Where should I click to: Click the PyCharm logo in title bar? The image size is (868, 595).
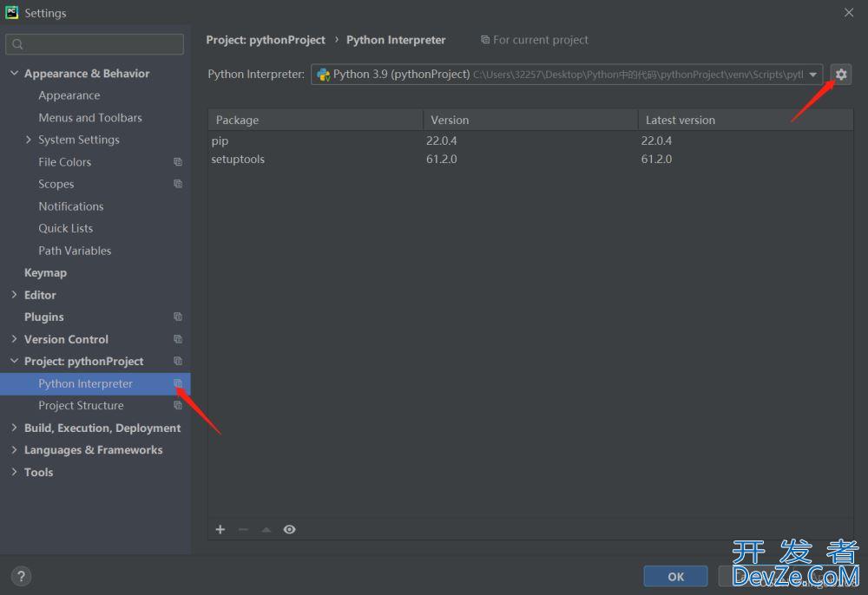coord(11,12)
